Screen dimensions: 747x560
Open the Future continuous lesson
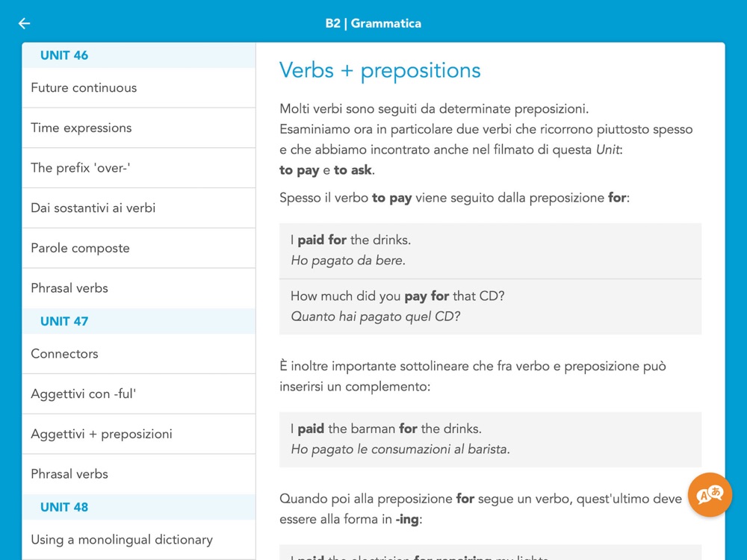(84, 88)
